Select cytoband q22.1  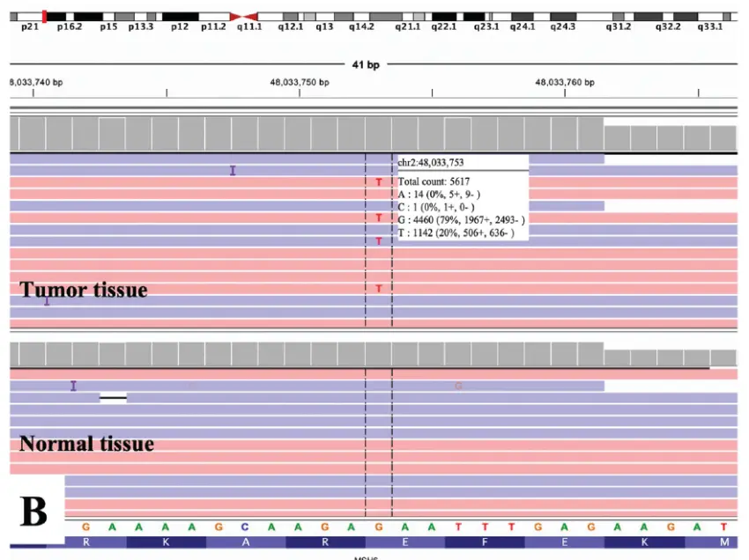444,26
